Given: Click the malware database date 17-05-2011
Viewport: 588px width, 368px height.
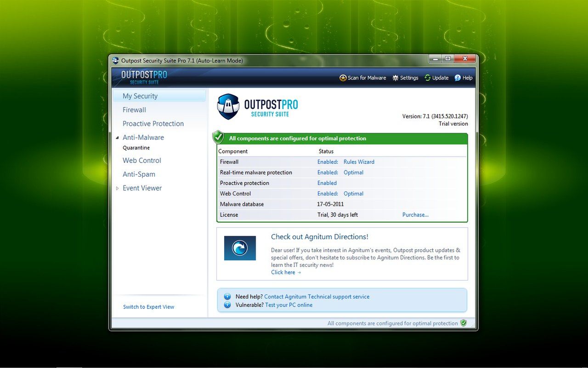Looking at the screenshot, I should (x=330, y=204).
